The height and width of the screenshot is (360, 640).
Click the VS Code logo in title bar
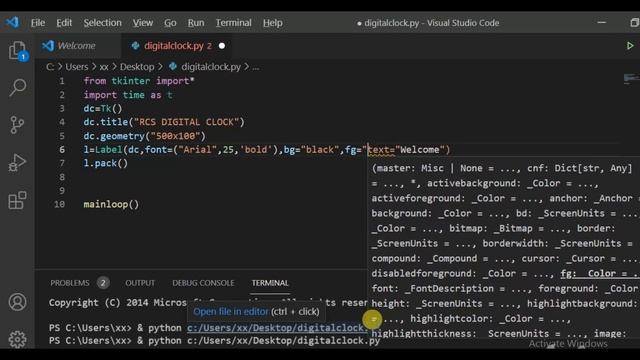12,22
